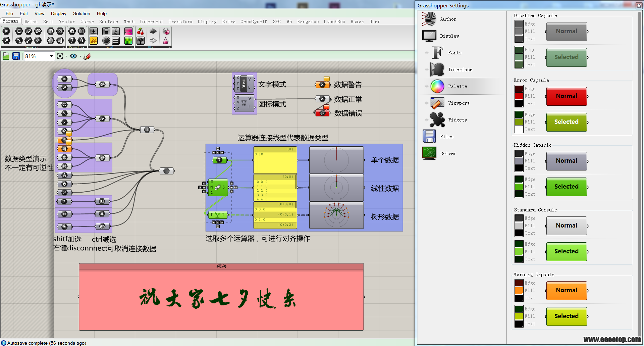Open the Zoom Extents dropdown arrow
Viewport: 644px width, 346px height.
click(x=66, y=56)
